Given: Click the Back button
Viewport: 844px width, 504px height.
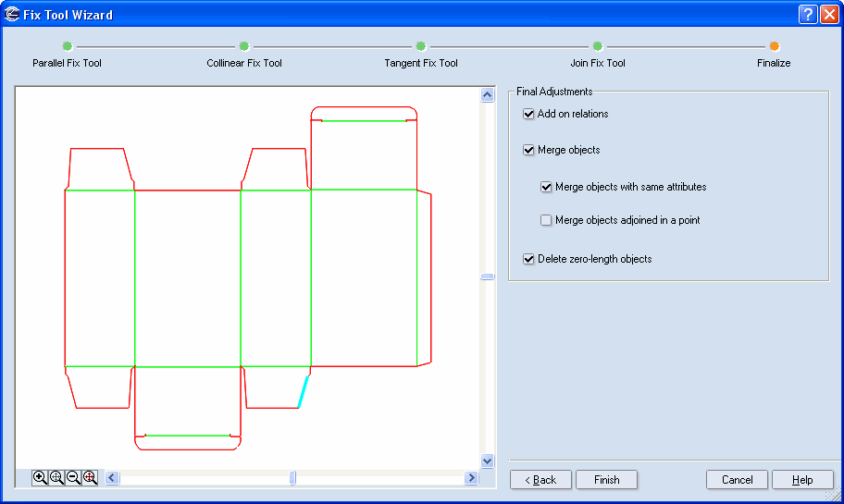Looking at the screenshot, I should click(540, 480).
